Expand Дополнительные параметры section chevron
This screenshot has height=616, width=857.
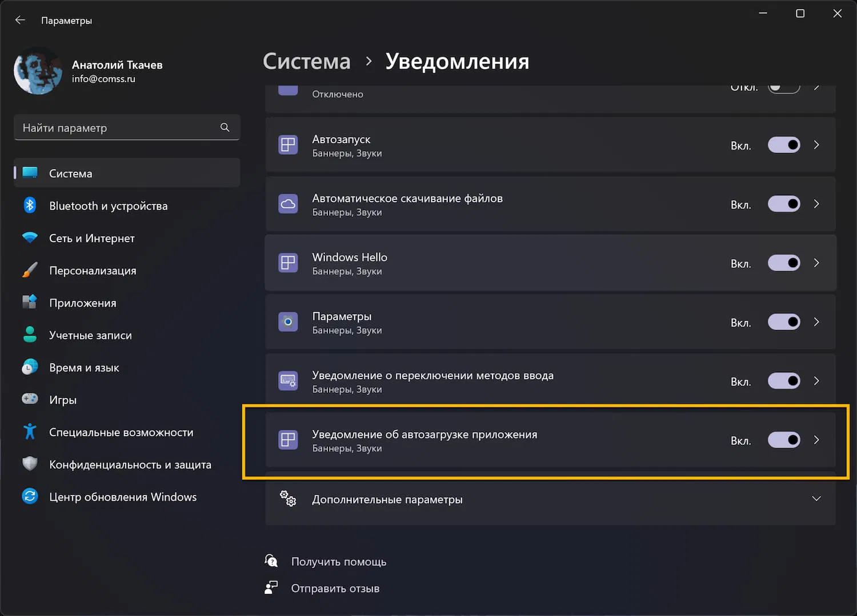tap(816, 498)
